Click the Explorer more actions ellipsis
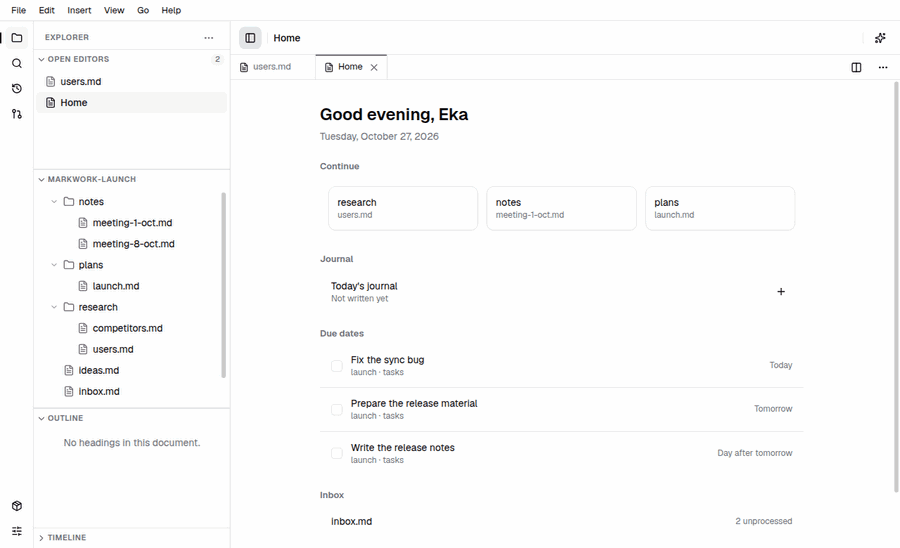 208,38
